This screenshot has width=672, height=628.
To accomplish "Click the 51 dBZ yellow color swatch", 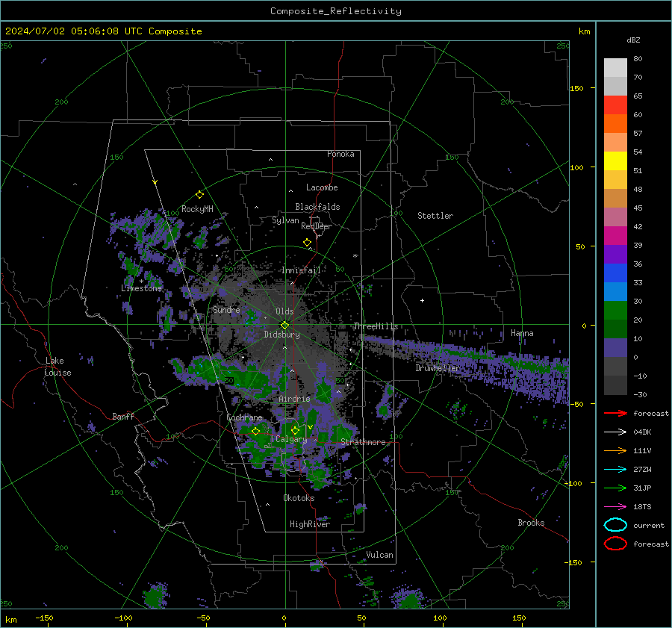I will pos(615,161).
